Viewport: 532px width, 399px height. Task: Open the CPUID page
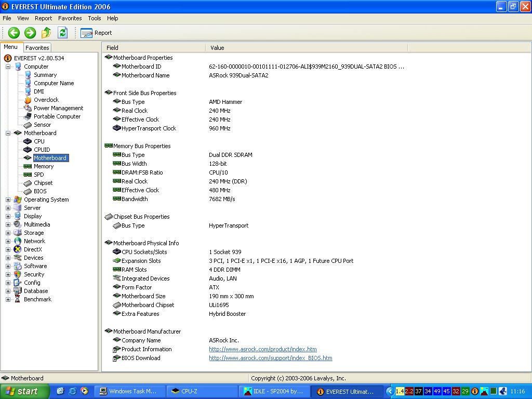(x=42, y=150)
